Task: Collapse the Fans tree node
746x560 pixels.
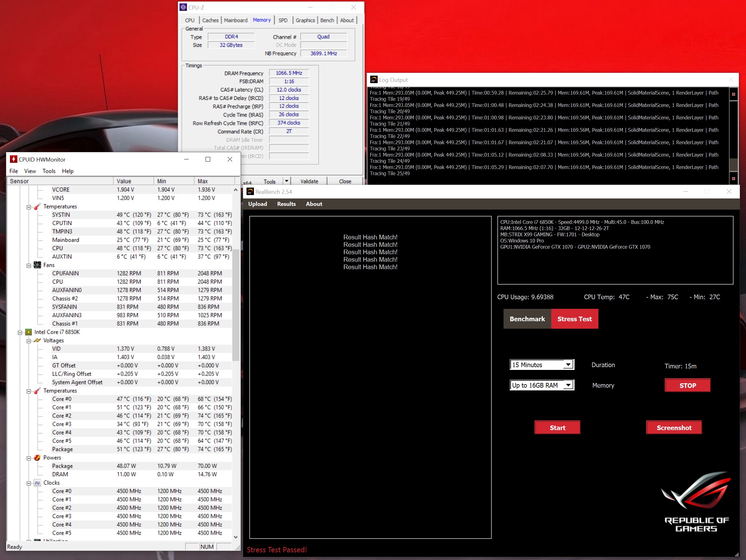Action: click(x=29, y=265)
